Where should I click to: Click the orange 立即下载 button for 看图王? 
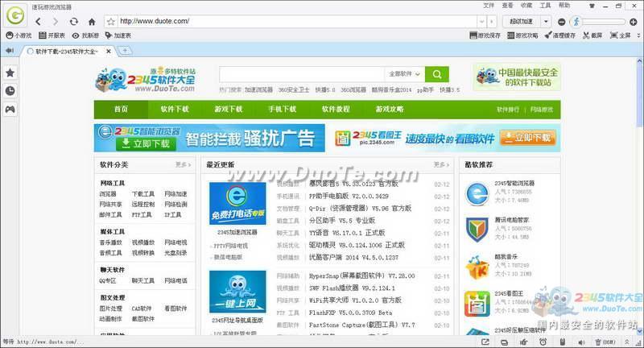[528, 138]
